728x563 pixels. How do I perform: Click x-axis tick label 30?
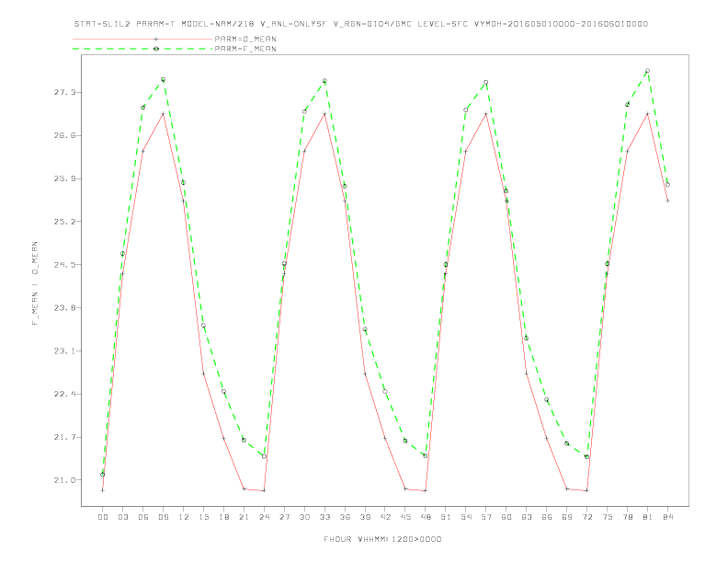[304, 517]
